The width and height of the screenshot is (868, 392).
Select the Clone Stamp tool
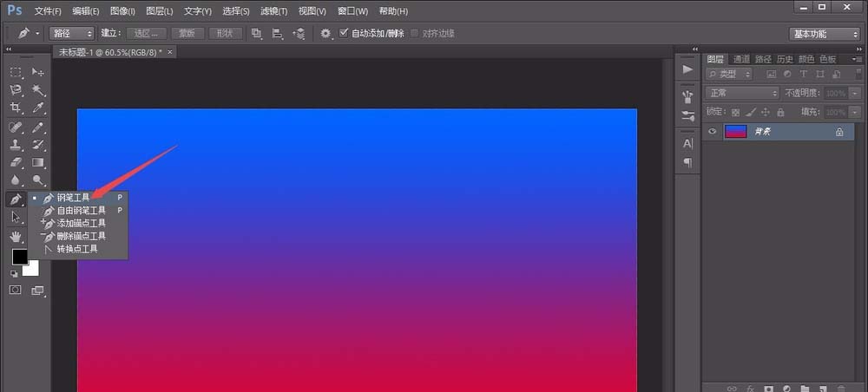pyautogui.click(x=16, y=145)
